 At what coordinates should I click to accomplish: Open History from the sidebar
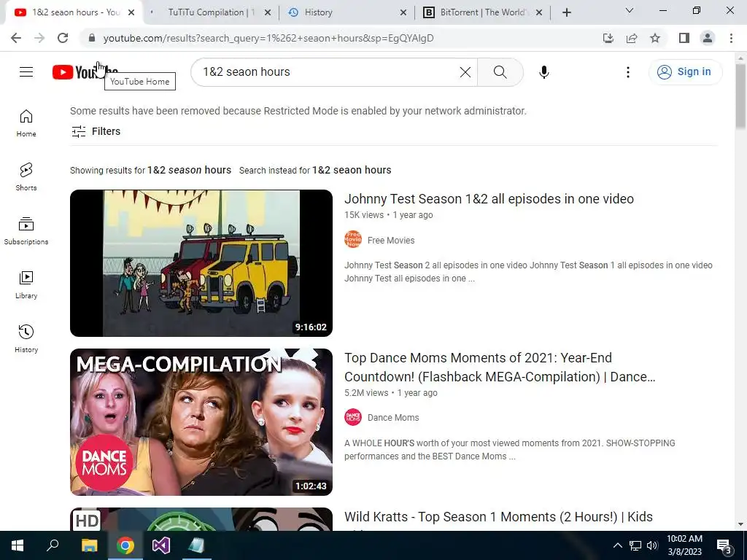coord(26,338)
